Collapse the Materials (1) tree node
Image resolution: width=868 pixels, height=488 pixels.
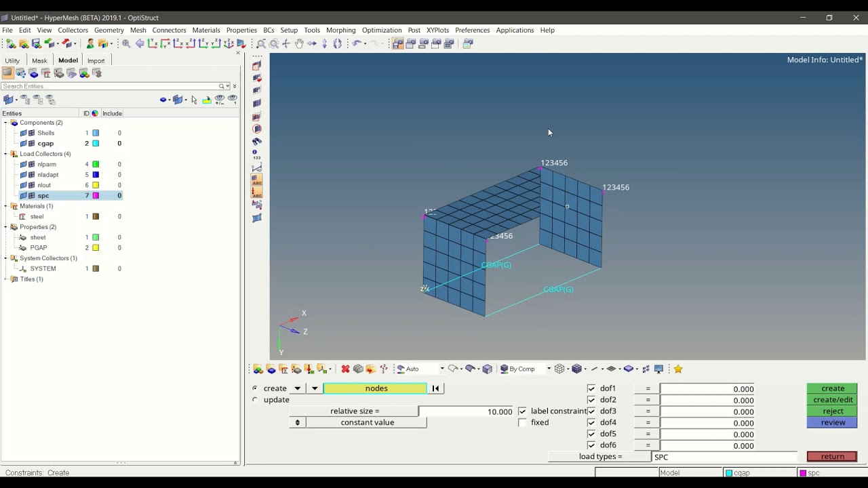(x=5, y=206)
